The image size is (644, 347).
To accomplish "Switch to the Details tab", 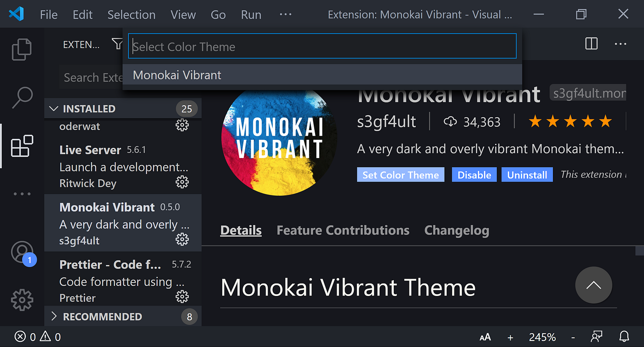I will coord(241,230).
